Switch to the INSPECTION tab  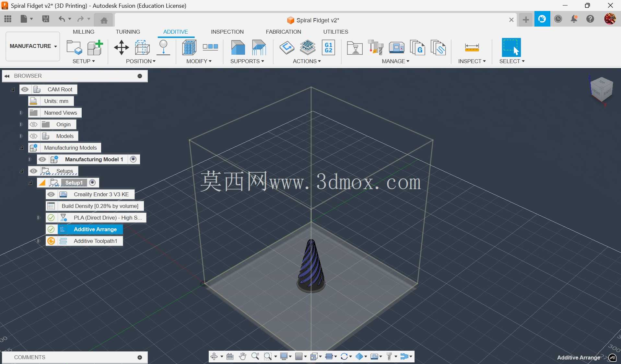pyautogui.click(x=227, y=32)
